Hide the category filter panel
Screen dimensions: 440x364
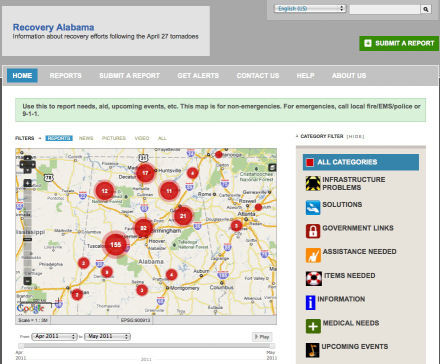pyautogui.click(x=355, y=137)
